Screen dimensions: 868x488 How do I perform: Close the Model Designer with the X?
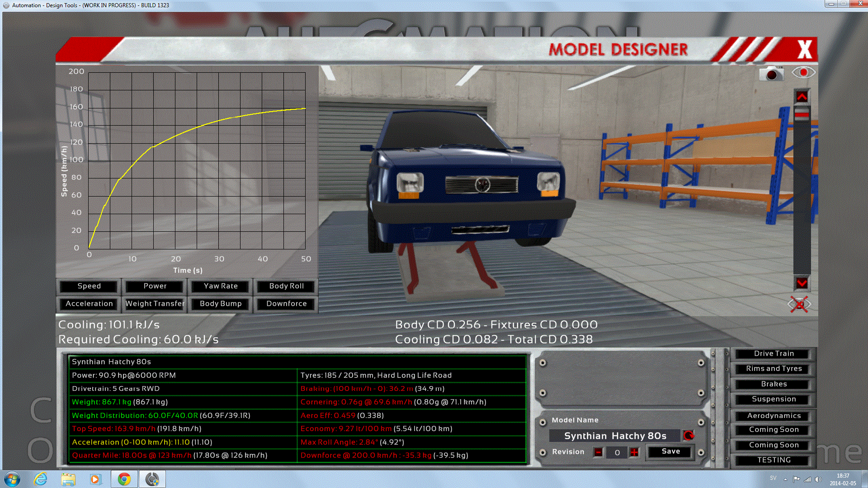[805, 49]
